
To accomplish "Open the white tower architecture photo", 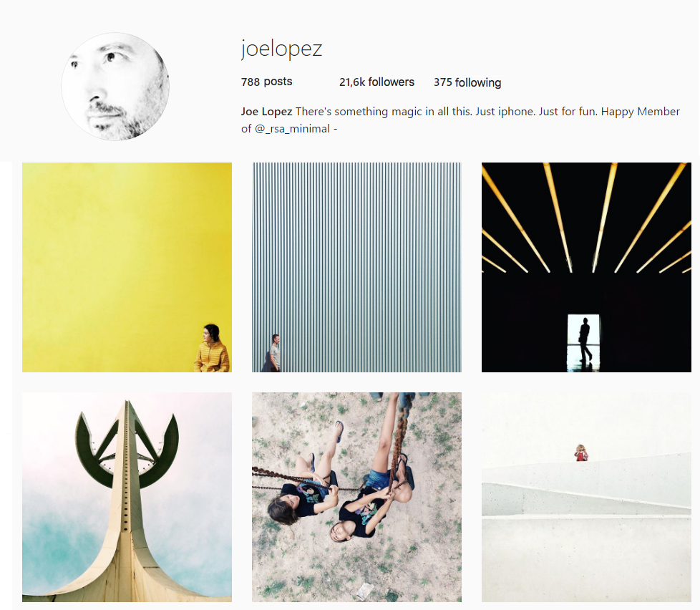I will click(127, 497).
